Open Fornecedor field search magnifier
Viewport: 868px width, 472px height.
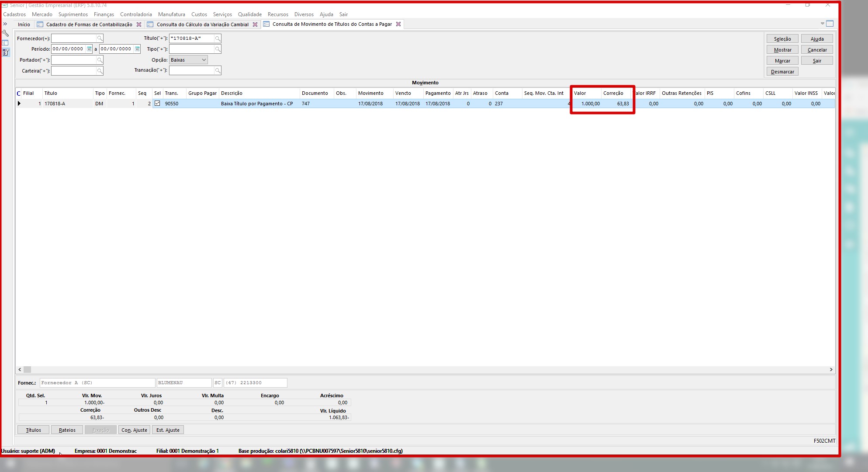[100, 38]
